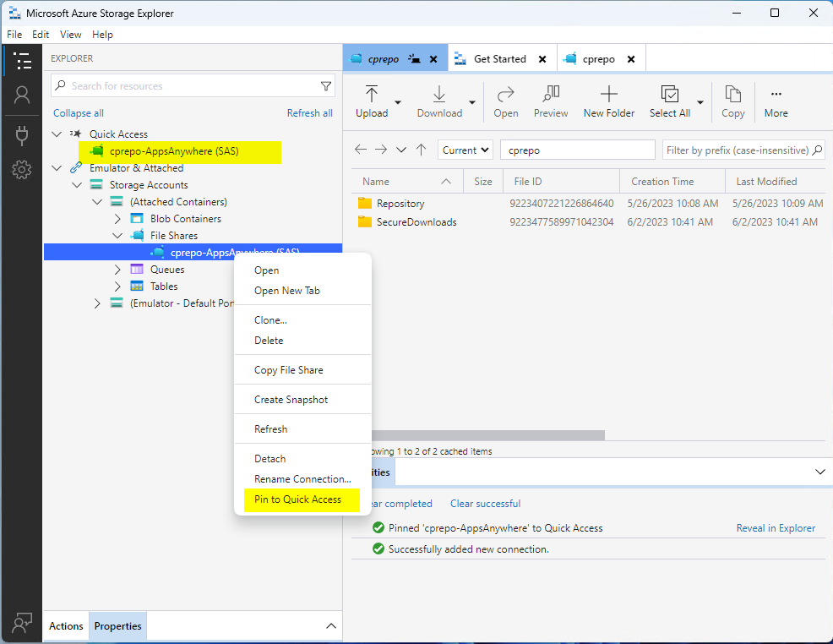Open the feedback icon at bottom-left sidebar
Screen dimensions: 833x644
[22, 623]
